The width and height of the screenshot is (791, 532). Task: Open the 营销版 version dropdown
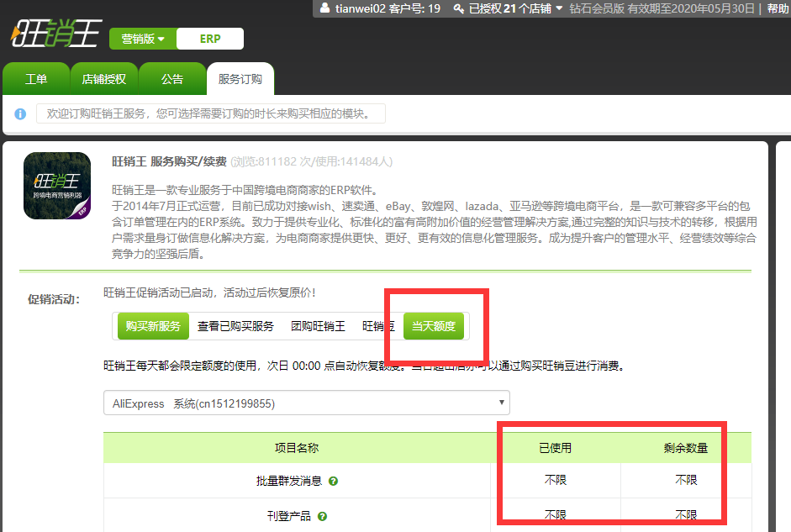point(143,39)
